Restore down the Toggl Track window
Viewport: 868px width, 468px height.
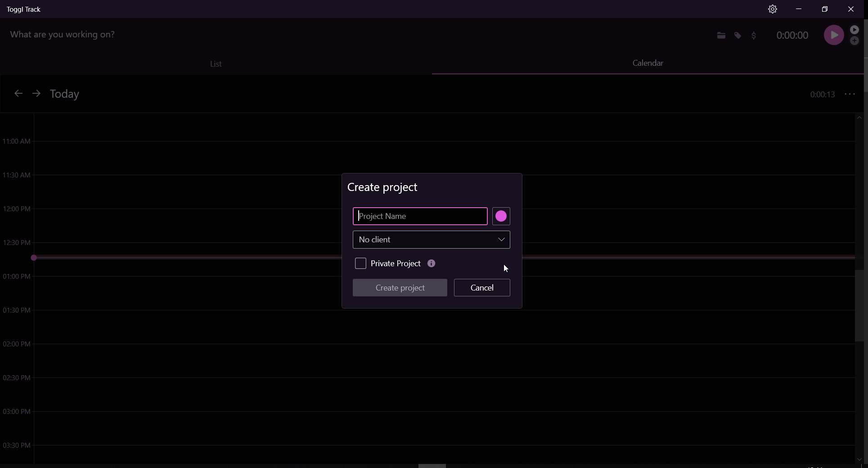825,9
